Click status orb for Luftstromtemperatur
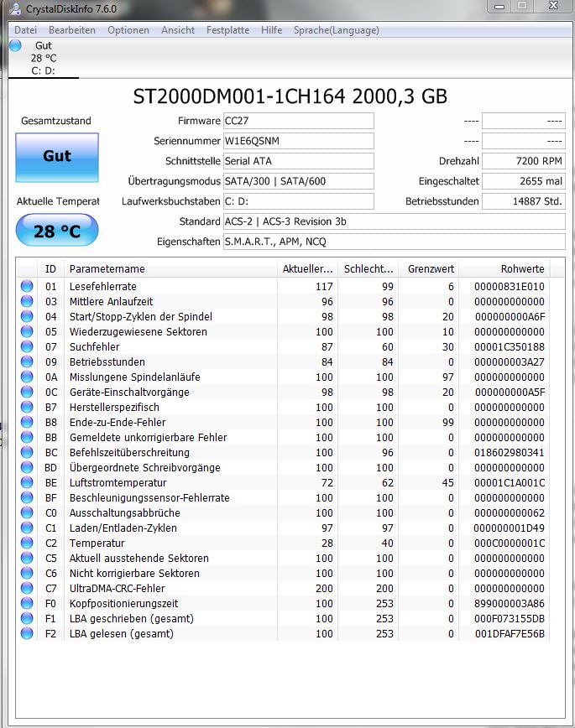Image resolution: width=575 pixels, height=728 pixels. click(x=27, y=482)
